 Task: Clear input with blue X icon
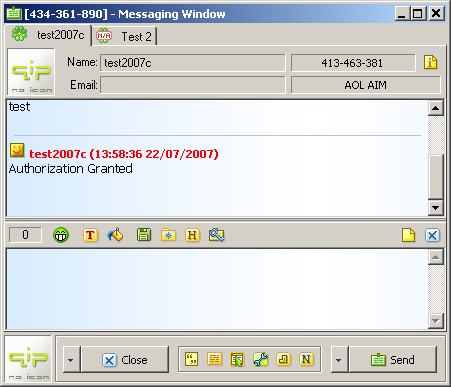(x=432, y=235)
